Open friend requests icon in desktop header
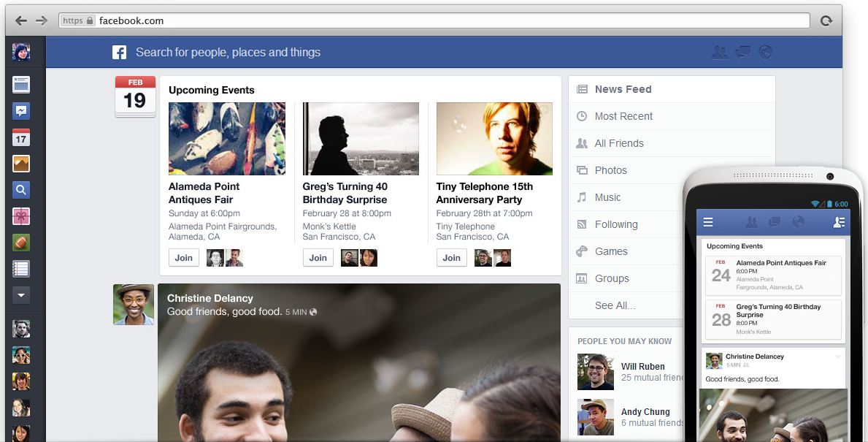The image size is (868, 442). 719,52
